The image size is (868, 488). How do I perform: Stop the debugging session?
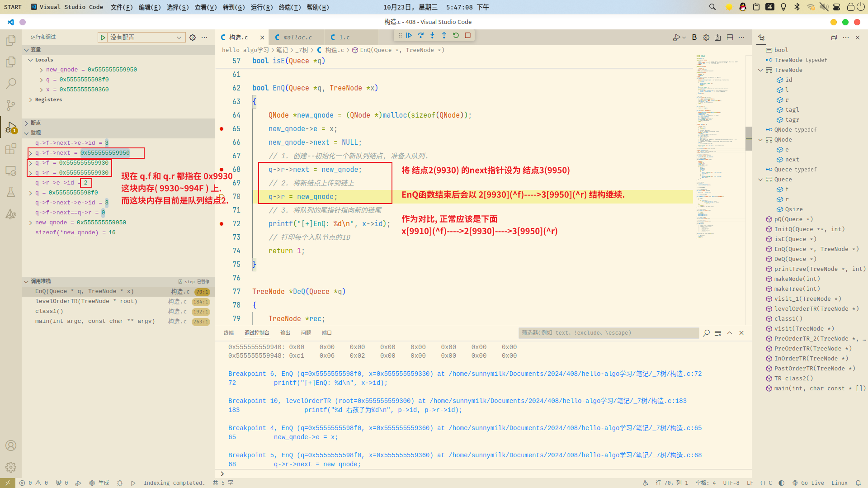pyautogui.click(x=468, y=35)
